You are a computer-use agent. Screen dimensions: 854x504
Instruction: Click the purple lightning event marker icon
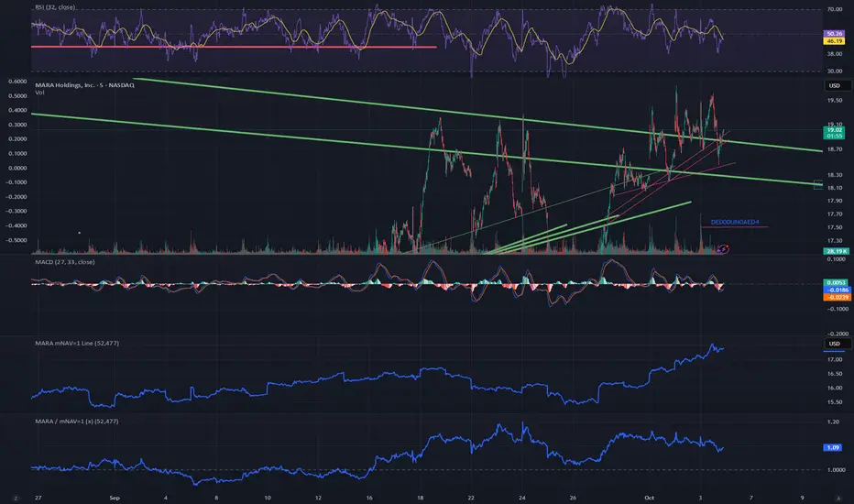723,249
